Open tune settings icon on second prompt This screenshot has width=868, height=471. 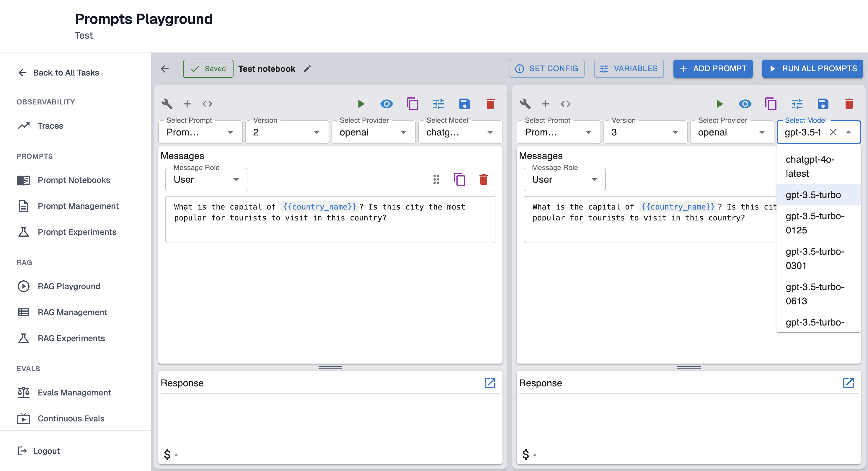pyautogui.click(x=797, y=104)
